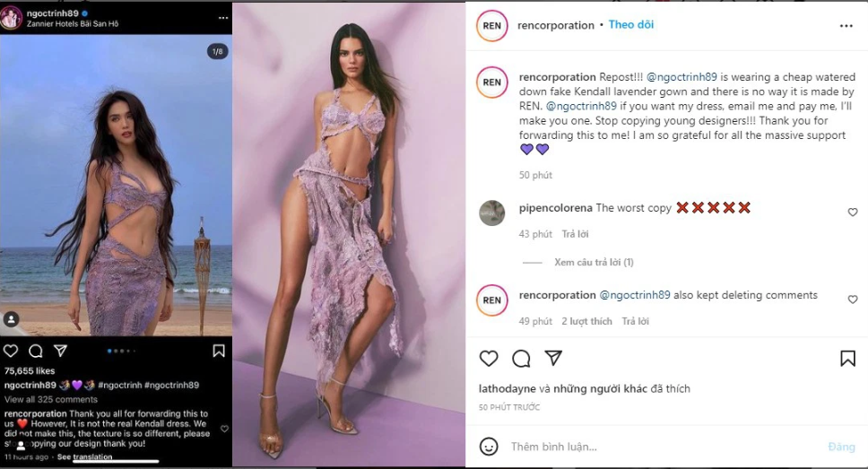Like the rencorporation post with the heart icon
Viewport: 868px width, 469px height.
(488, 359)
